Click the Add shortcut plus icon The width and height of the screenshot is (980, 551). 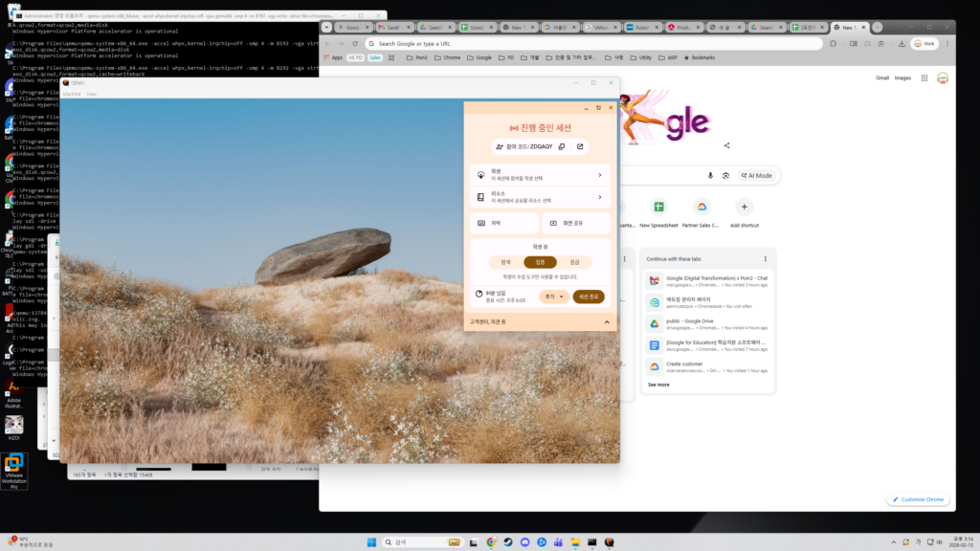click(x=744, y=208)
